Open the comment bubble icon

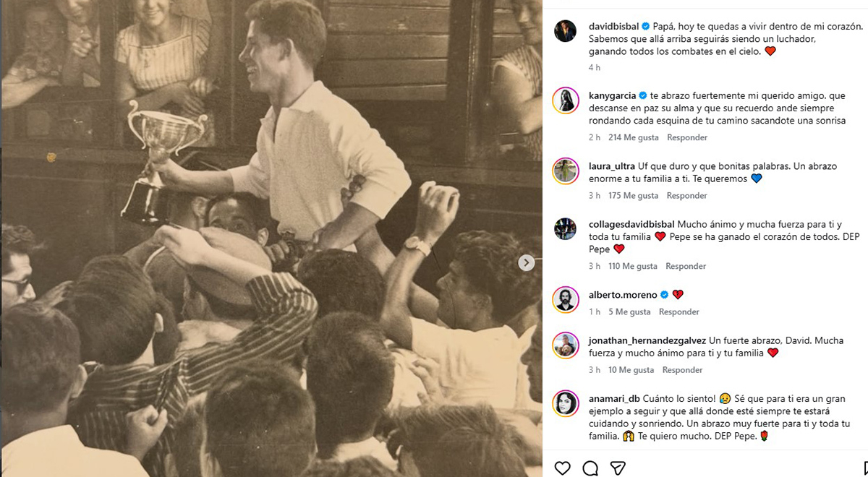click(590, 468)
